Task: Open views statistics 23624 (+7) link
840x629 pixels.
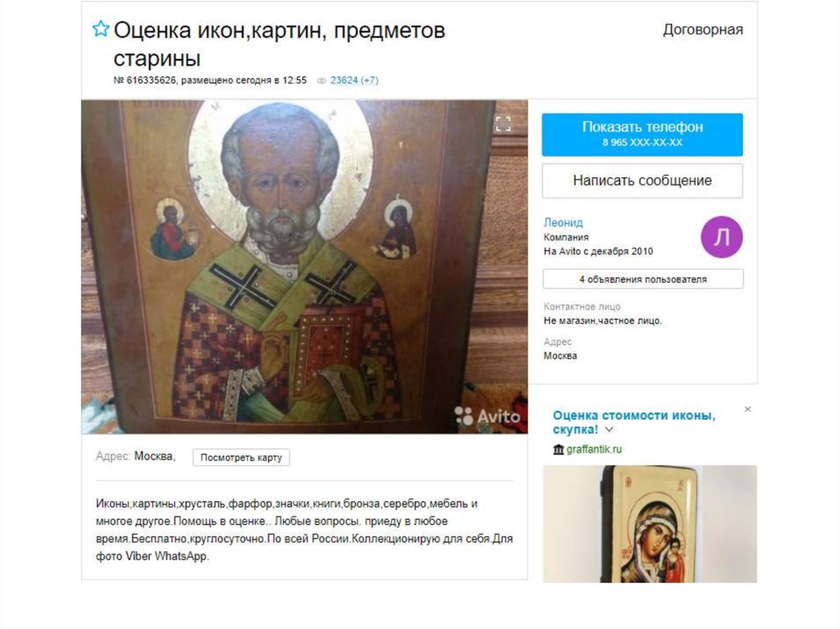Action: click(x=354, y=80)
